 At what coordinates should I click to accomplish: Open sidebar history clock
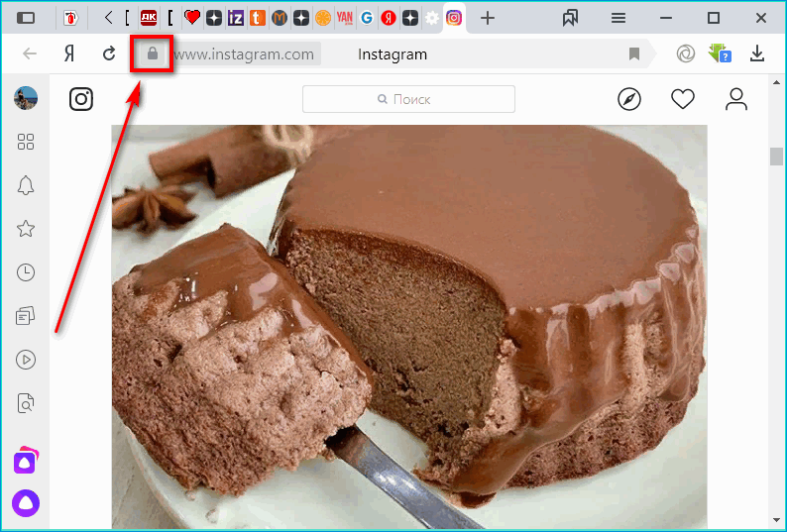26,272
